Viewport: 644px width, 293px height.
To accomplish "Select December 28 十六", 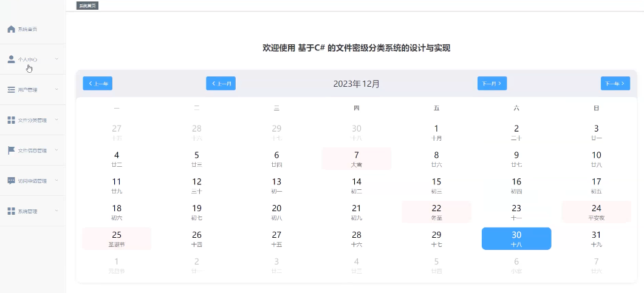I will [x=357, y=238].
